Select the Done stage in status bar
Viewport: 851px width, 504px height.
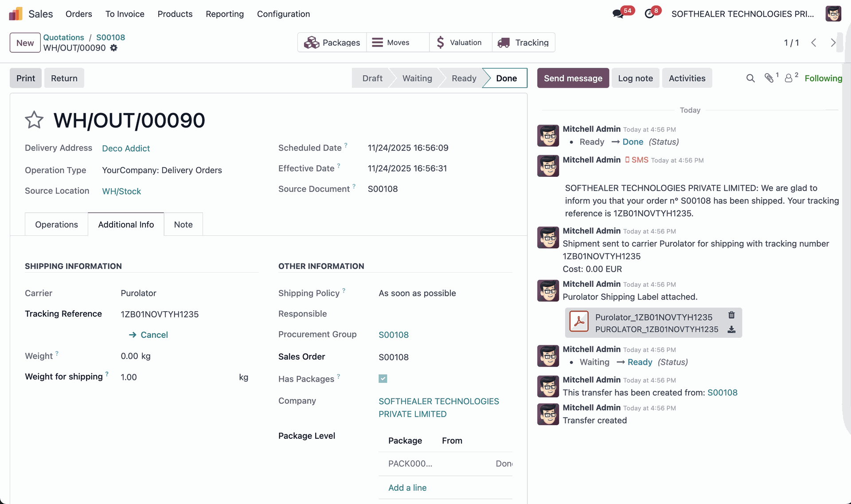506,78
